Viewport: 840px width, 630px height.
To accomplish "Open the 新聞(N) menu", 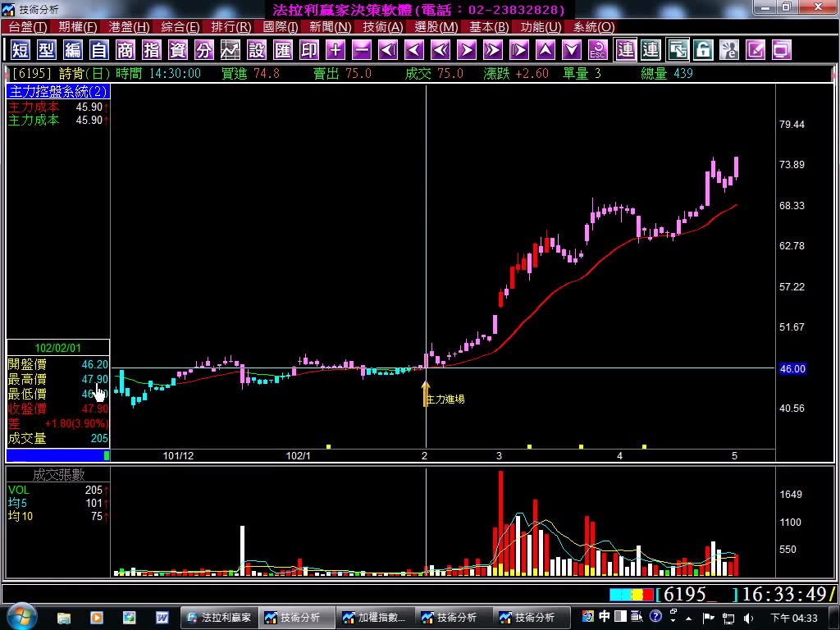I will [330, 27].
